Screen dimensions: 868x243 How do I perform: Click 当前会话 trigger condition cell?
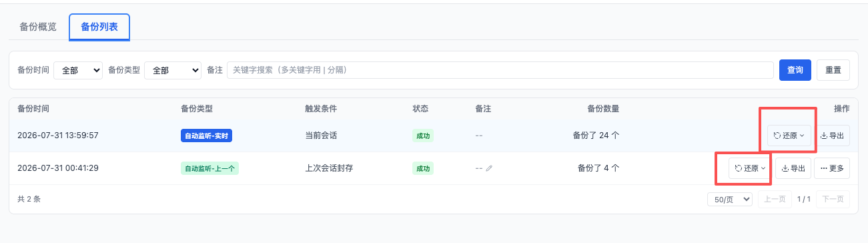click(321, 136)
